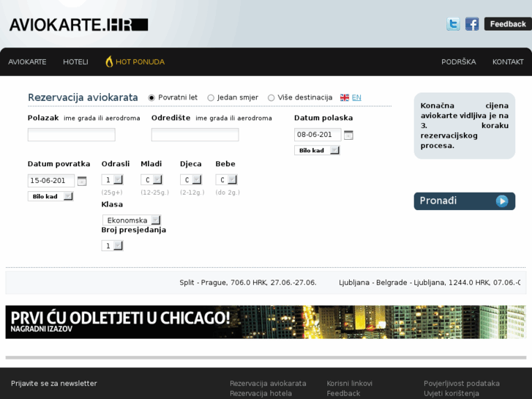Viewport: 532px width, 399px height.
Task: Focus the Odredište city input field
Action: pos(195,135)
